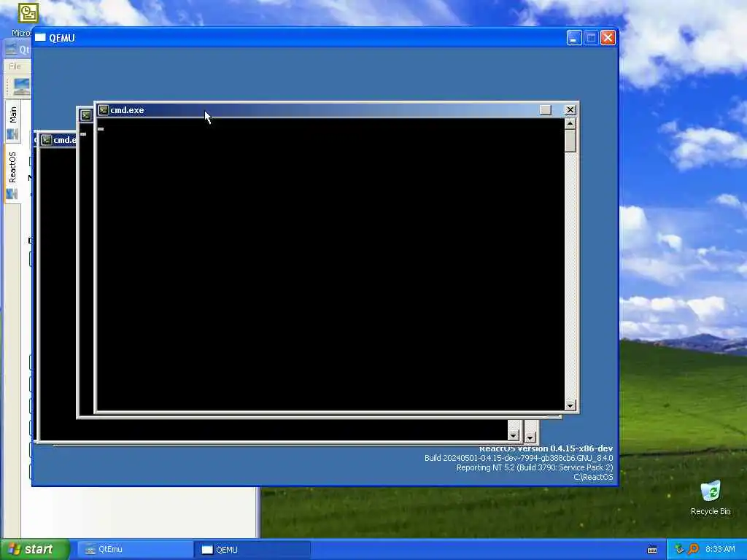Click inside the front cmd.exe console area
This screenshot has height=560, width=747.
(x=330, y=264)
